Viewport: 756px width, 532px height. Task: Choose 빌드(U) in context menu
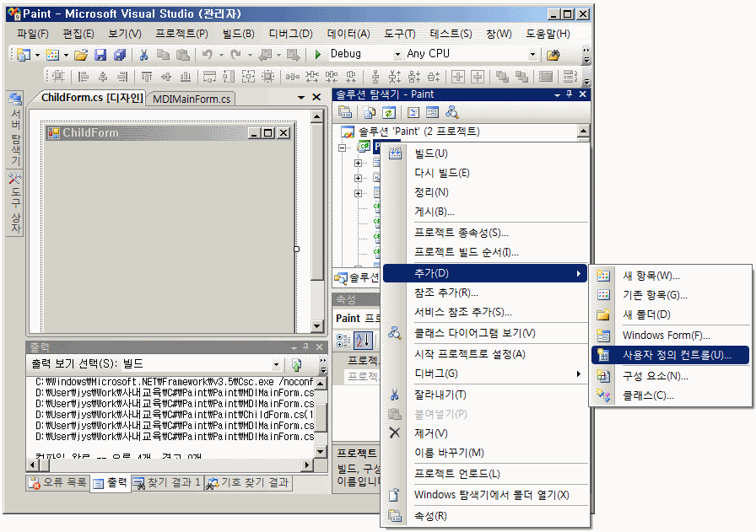(485, 153)
